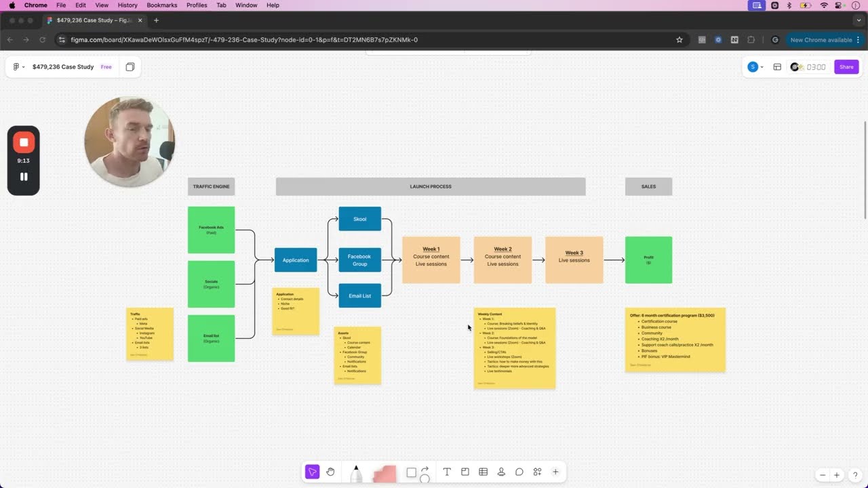
Task: Open the user avatar S dropdown
Action: coord(755,67)
